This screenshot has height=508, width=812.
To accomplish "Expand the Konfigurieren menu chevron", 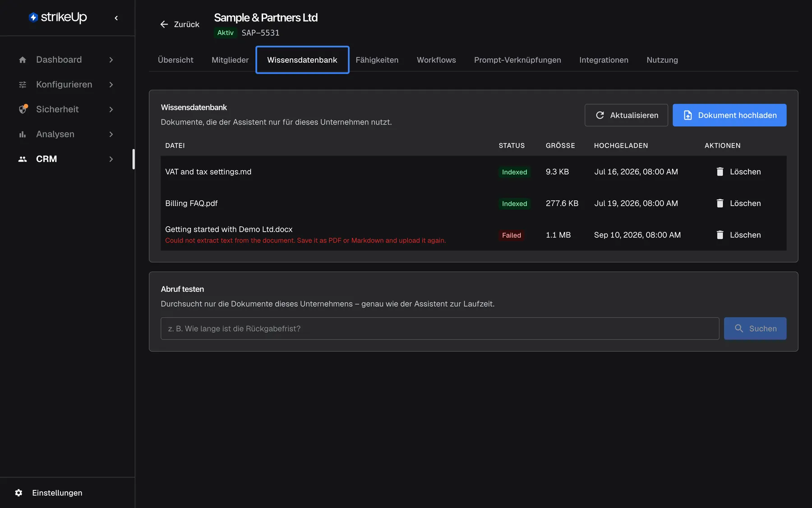I will pyautogui.click(x=111, y=84).
